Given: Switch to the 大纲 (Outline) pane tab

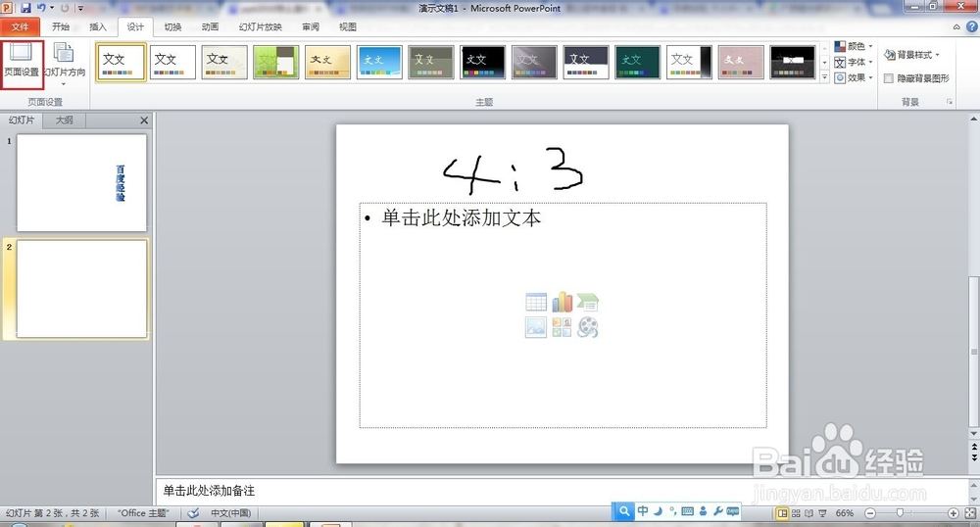Looking at the screenshot, I should coord(64,120).
